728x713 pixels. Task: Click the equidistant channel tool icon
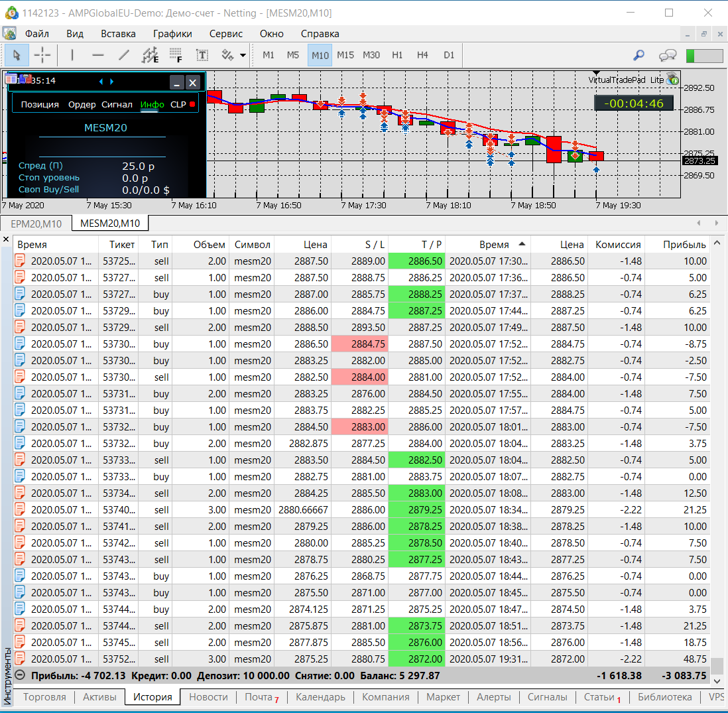pyautogui.click(x=151, y=55)
